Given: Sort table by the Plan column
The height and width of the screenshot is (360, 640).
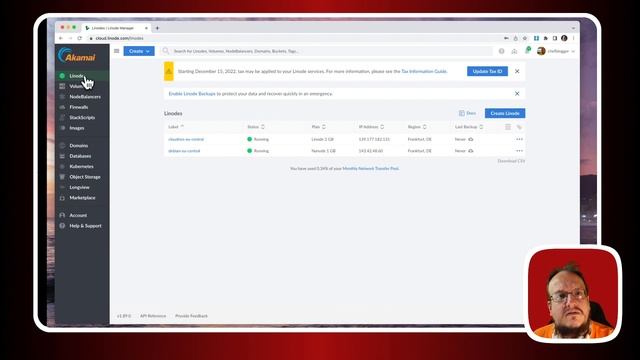Looking at the screenshot, I should click(318, 127).
